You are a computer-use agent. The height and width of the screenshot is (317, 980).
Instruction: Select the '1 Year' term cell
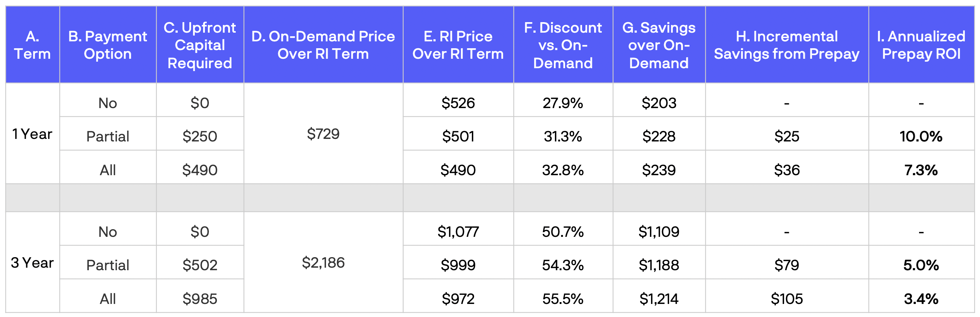click(32, 134)
